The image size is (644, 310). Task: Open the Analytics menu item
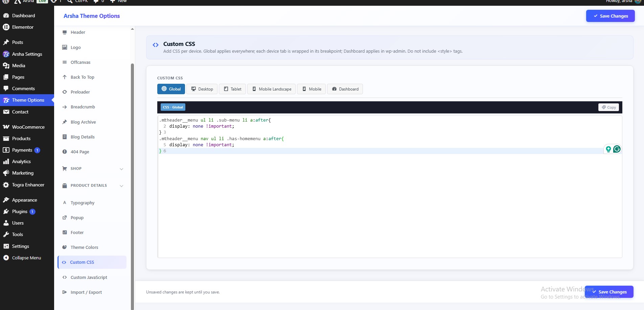21,161
